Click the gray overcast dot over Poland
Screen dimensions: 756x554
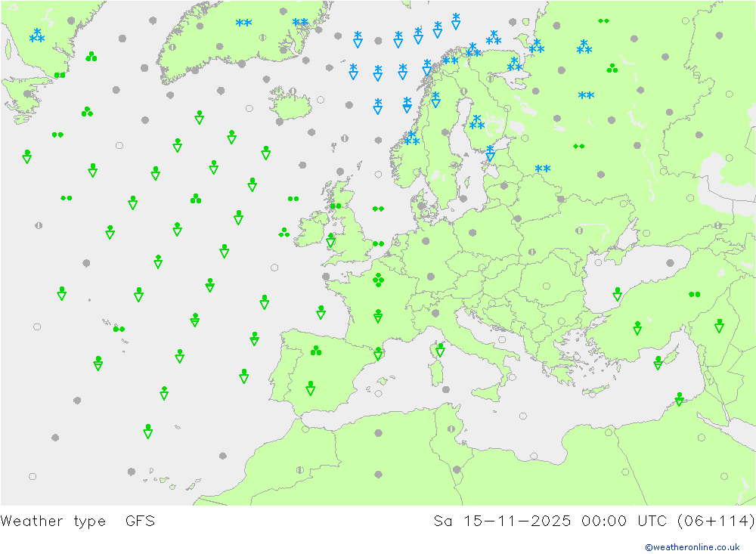pyautogui.click(x=473, y=232)
